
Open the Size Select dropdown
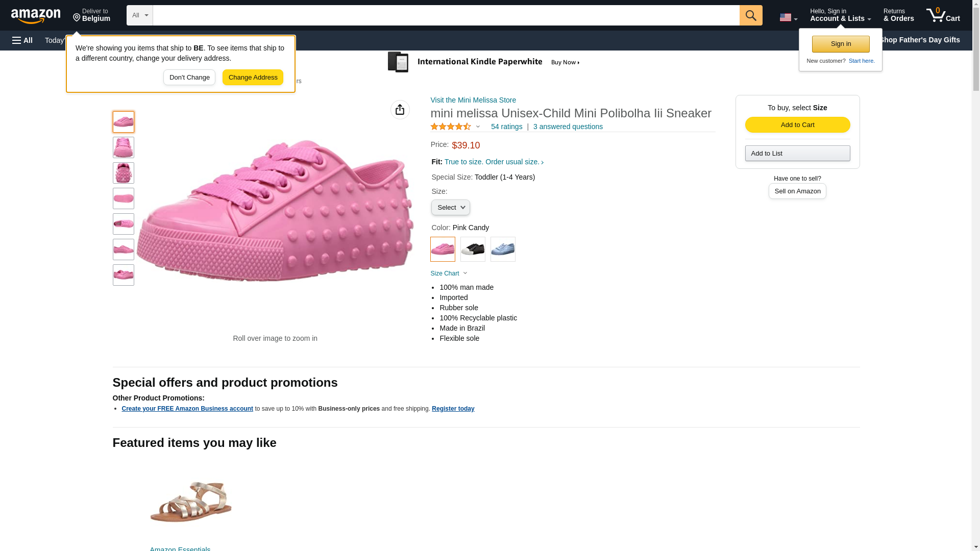[x=450, y=208]
